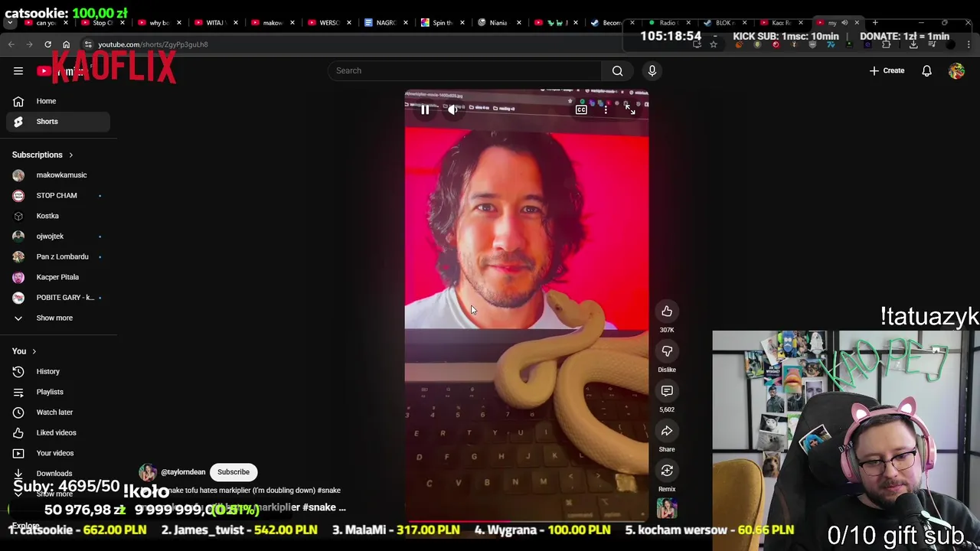Pause the playing Short
The image size is (980, 551).
pyautogui.click(x=425, y=109)
